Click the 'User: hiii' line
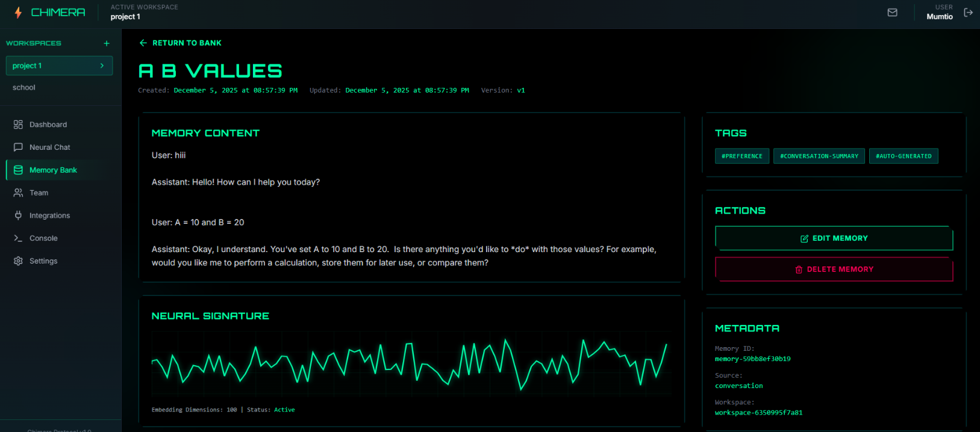Screen dimensions: 980x432 [169, 155]
